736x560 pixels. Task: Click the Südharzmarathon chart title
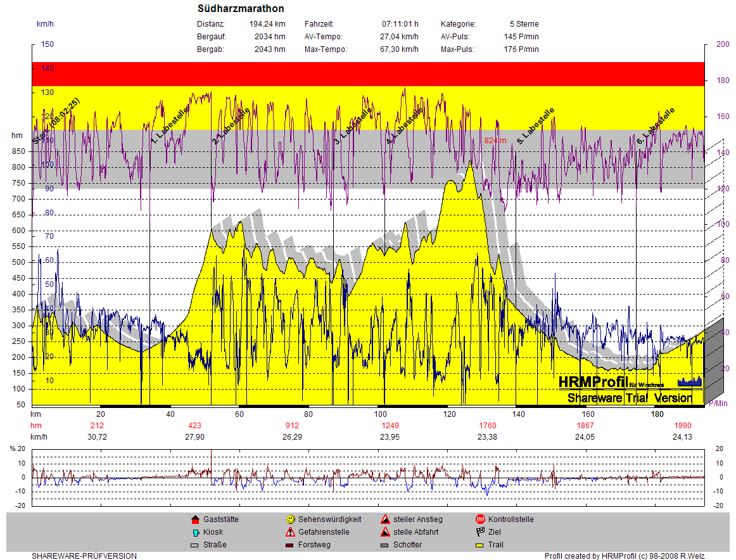pyautogui.click(x=241, y=9)
